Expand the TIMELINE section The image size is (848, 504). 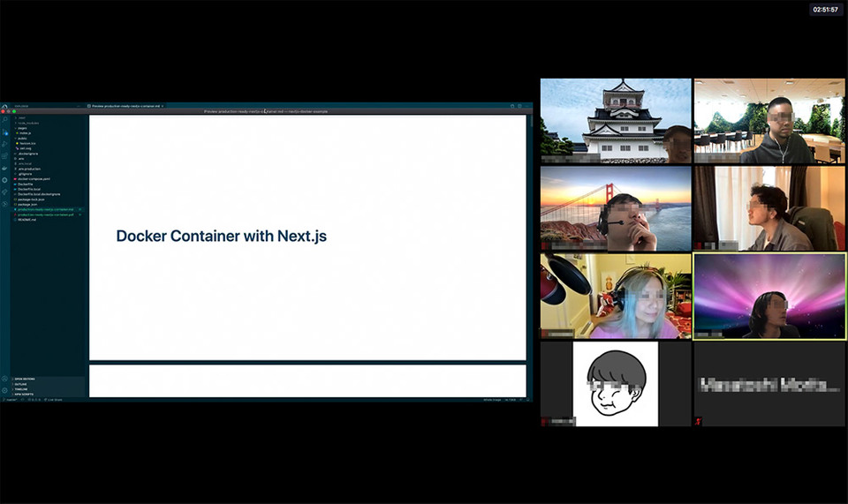coord(22,389)
